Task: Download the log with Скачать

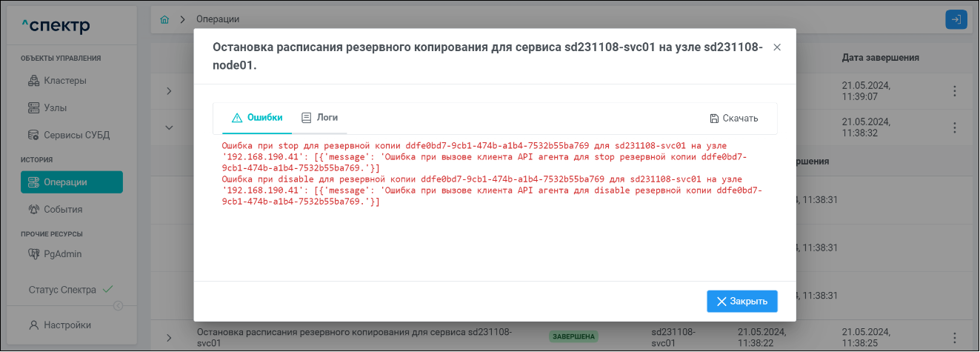Action: (x=733, y=119)
